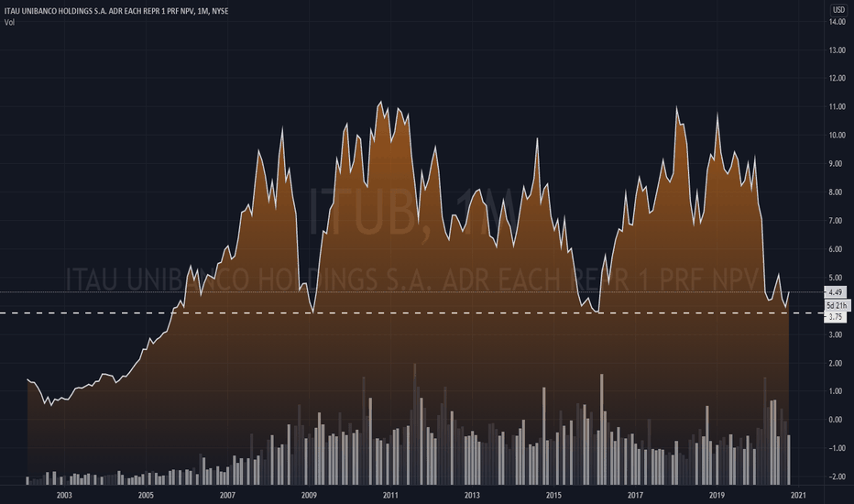Click the 6.00 price axis label
Viewport: 854px width, 504px height.
pos(838,249)
